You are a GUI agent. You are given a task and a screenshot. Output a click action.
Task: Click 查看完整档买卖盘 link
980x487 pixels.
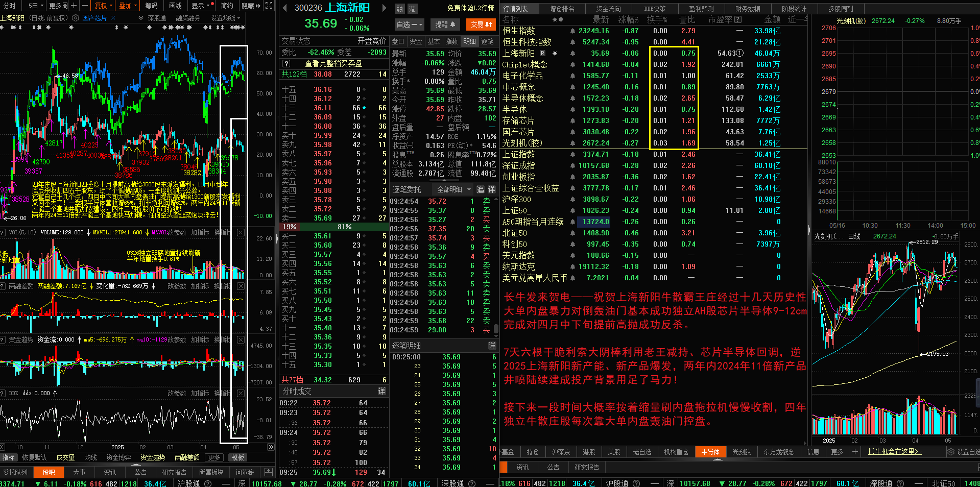pyautogui.click(x=333, y=64)
